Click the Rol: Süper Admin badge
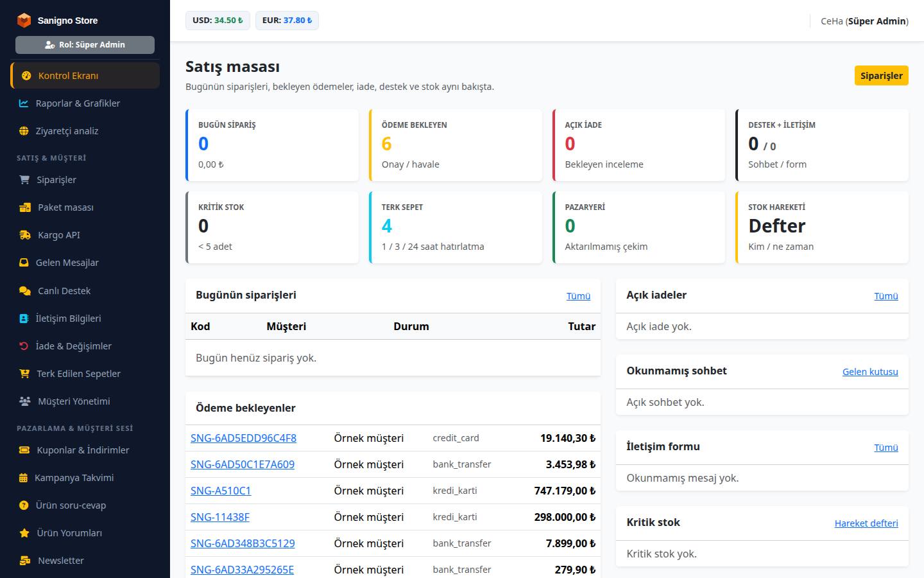Image resolution: width=924 pixels, height=578 pixels. [85, 45]
